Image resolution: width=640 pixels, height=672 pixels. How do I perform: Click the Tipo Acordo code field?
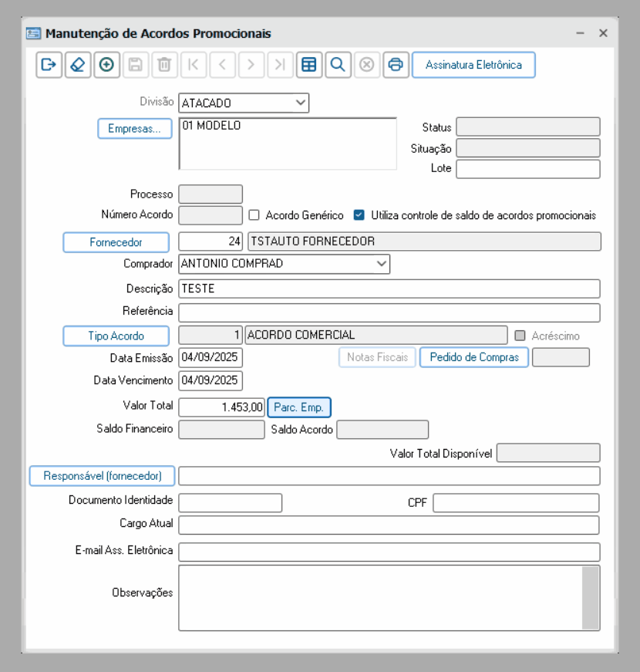[x=211, y=335]
